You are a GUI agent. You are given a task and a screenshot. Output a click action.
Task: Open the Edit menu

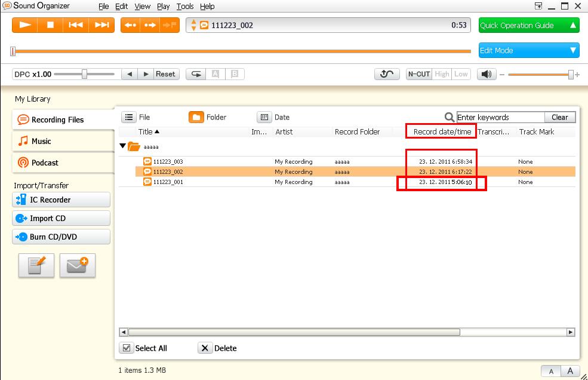pos(122,7)
